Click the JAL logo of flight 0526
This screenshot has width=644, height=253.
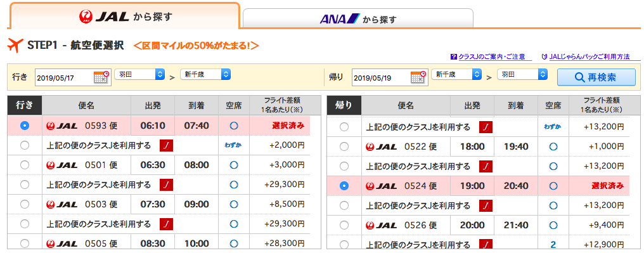coord(381,225)
